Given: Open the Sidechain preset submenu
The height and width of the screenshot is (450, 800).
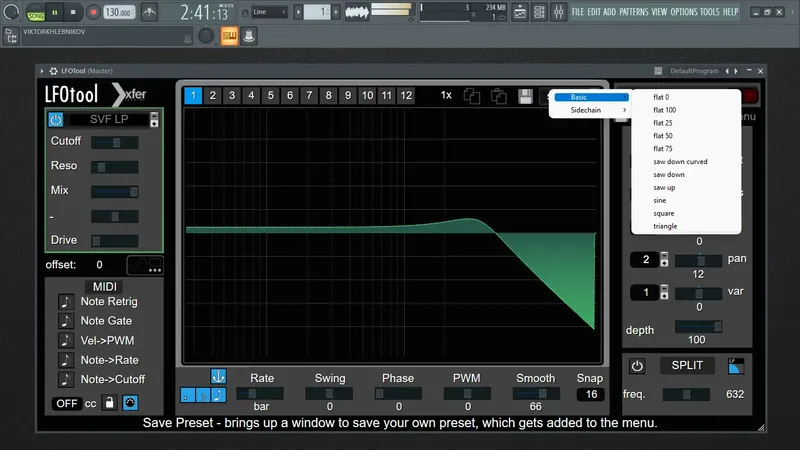Looking at the screenshot, I should 591,110.
